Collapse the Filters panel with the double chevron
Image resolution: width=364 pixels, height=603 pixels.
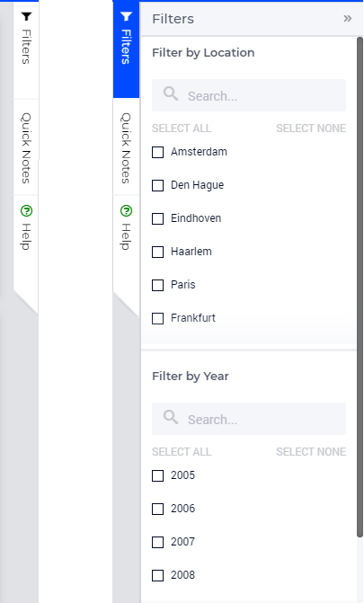point(348,19)
